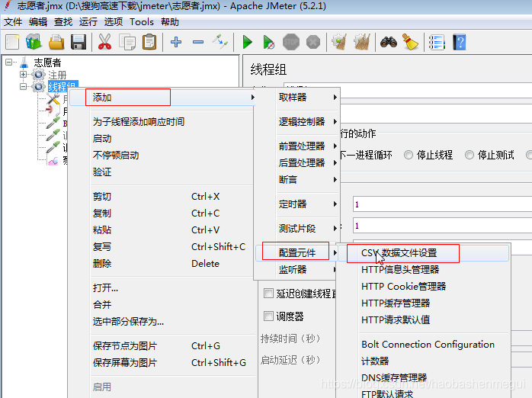Open the 添加 submenu in context menu
Viewport: 532px width, 398px height.
162,98
